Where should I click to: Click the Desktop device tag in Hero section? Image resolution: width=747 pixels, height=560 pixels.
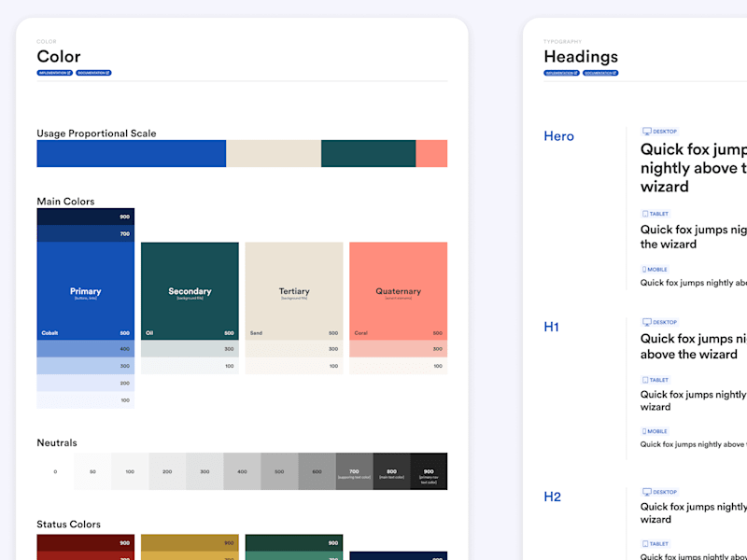click(x=660, y=132)
